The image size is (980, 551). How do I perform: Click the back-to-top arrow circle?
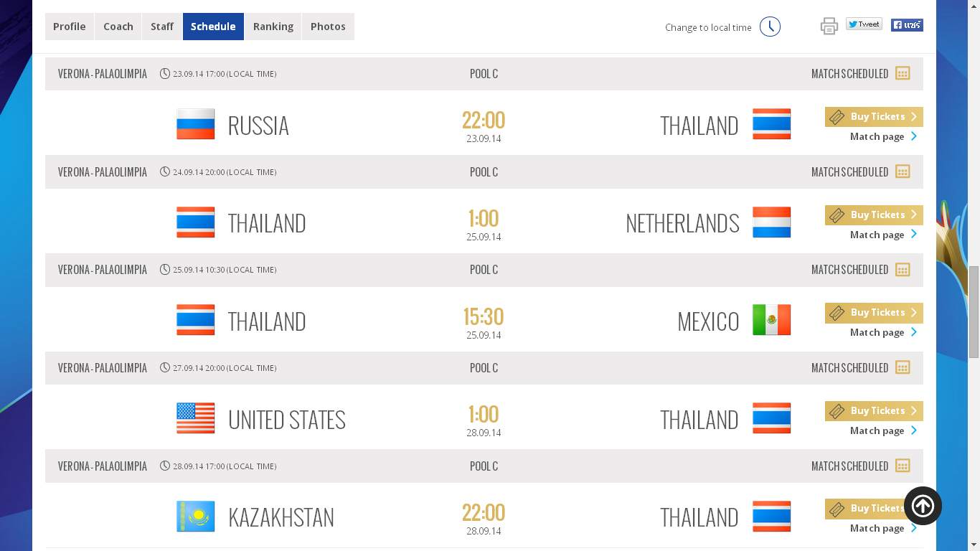pyautogui.click(x=923, y=506)
